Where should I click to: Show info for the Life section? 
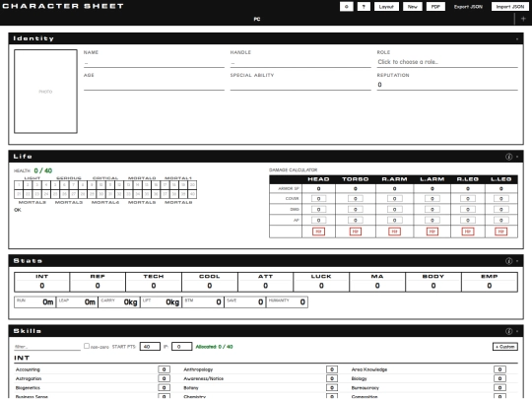pos(508,157)
